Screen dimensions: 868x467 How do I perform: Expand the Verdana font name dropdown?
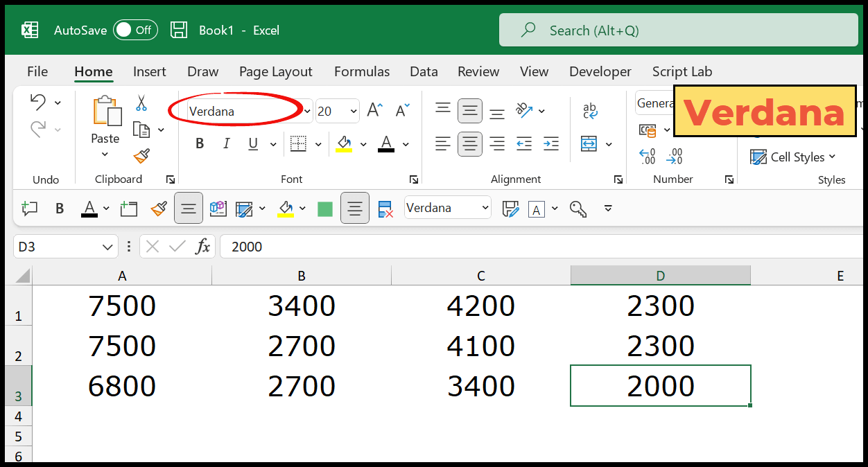[x=306, y=111]
